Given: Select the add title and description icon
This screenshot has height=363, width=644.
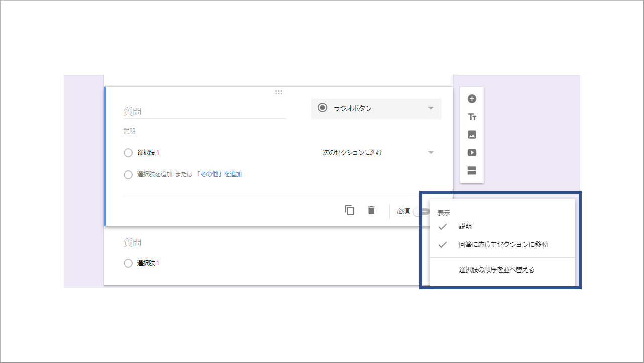Looking at the screenshot, I should click(x=471, y=116).
